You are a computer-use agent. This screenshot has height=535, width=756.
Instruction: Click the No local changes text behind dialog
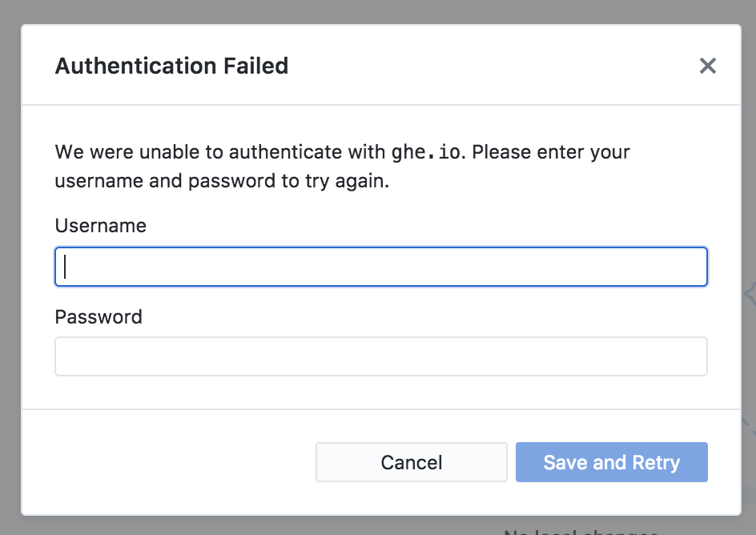pyautogui.click(x=581, y=530)
